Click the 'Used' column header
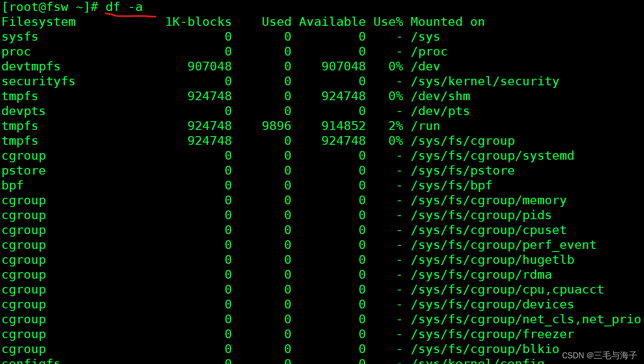This screenshot has height=364, width=644. [x=276, y=22]
